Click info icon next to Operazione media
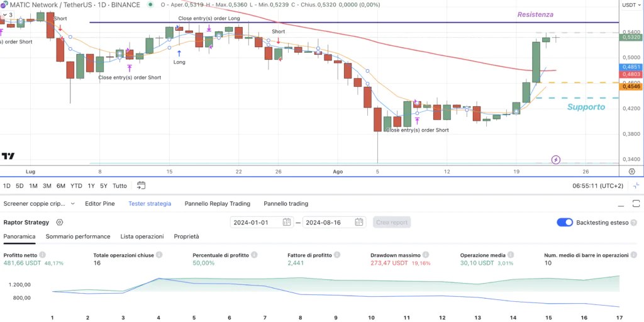 tap(512, 255)
